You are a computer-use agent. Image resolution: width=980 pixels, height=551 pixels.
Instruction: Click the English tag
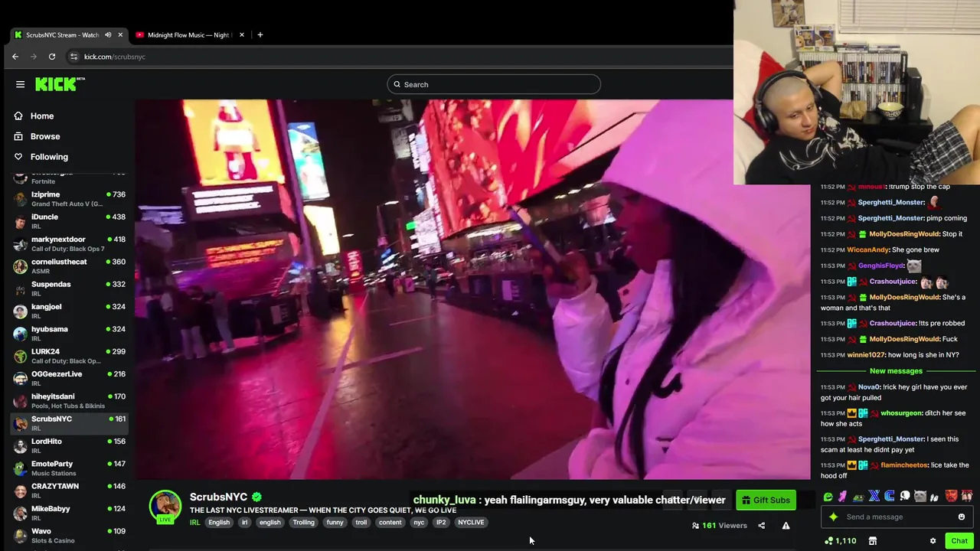[x=219, y=523]
